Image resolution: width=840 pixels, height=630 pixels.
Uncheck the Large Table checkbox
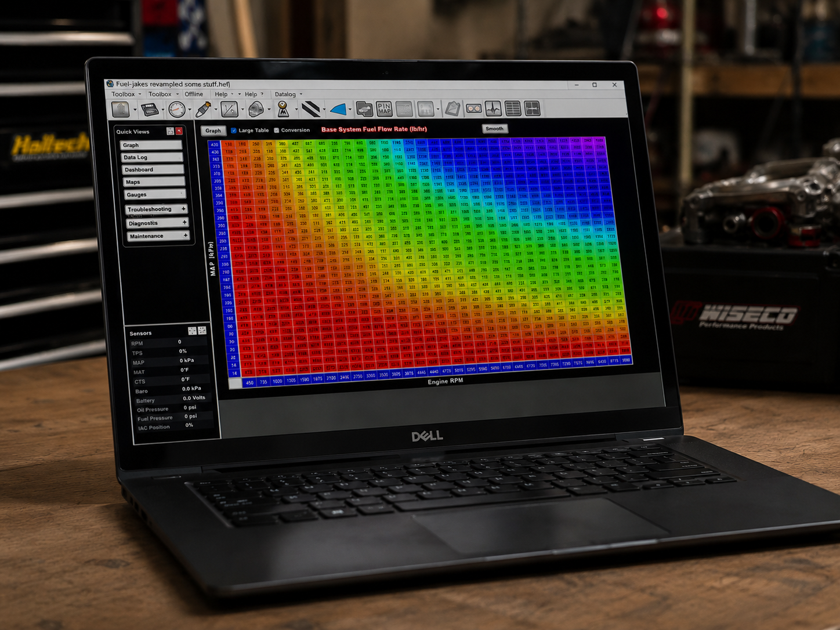(234, 131)
